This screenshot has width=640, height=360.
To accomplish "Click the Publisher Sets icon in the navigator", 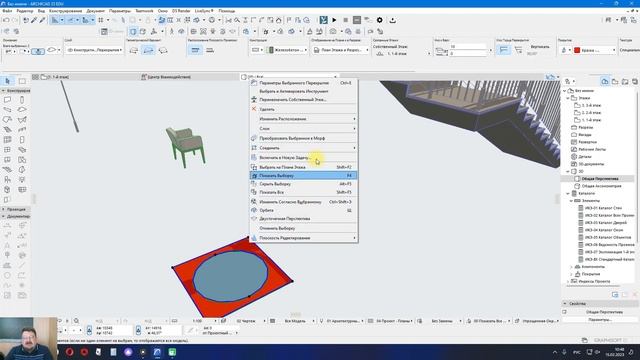I will pos(635,81).
